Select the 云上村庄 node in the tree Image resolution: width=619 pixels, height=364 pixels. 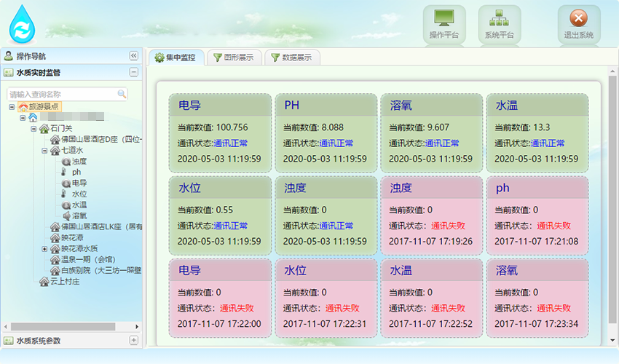pyautogui.click(x=64, y=281)
